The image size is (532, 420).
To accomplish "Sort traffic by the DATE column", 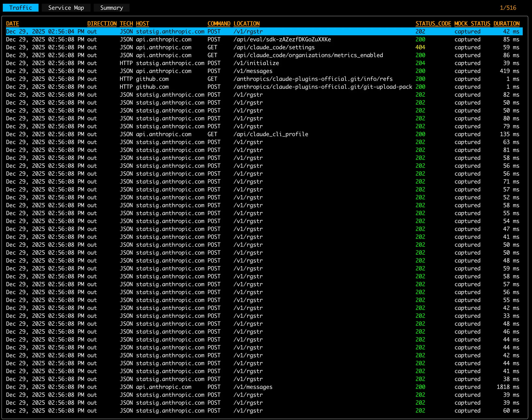I will [12, 23].
